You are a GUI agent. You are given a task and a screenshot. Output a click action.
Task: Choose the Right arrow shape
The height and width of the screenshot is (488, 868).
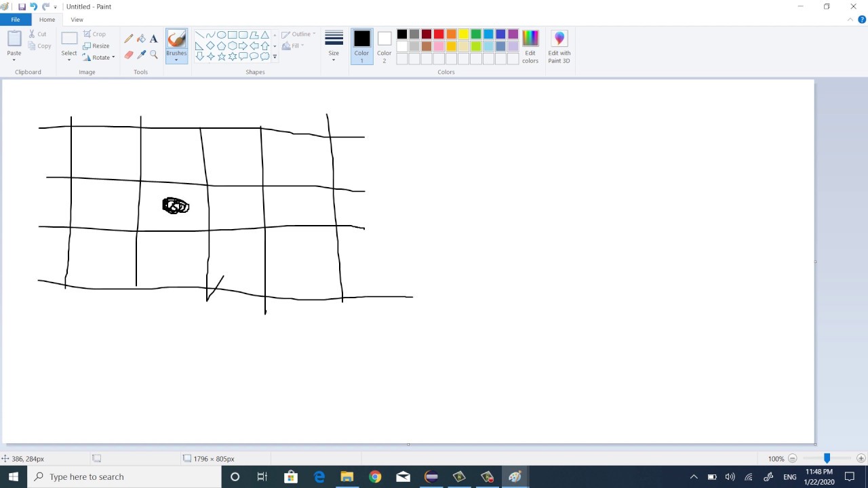pyautogui.click(x=243, y=45)
